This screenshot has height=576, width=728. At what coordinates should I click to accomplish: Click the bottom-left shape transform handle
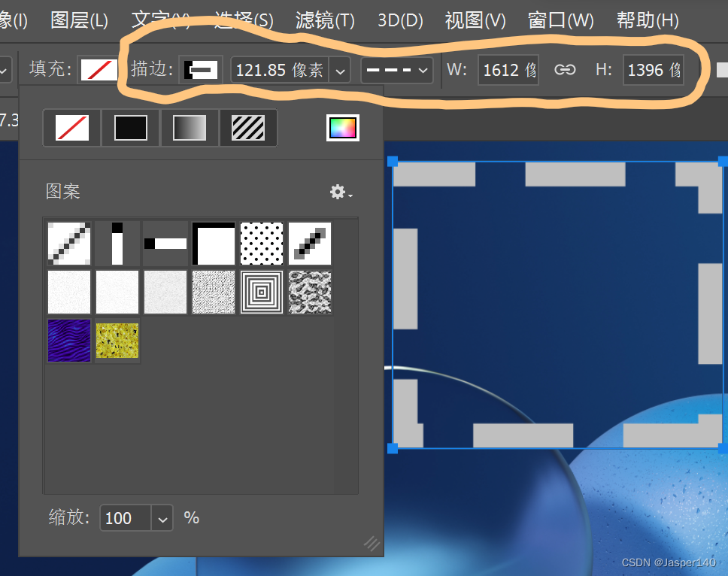pyautogui.click(x=393, y=448)
